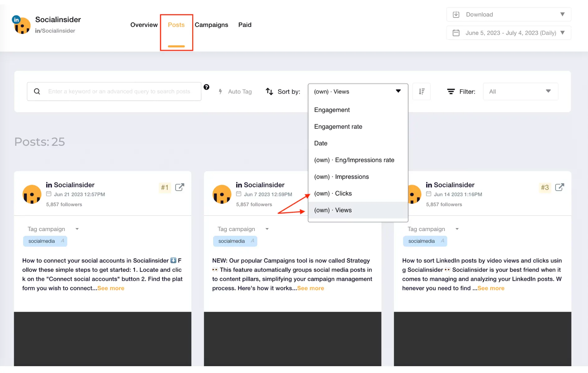
Task: Click the #3 rank badge
Action: [x=545, y=188]
